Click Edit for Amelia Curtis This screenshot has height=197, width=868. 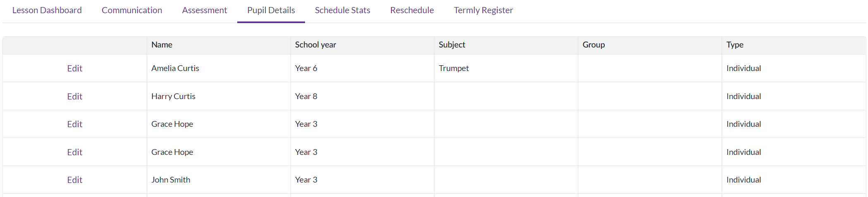click(x=75, y=69)
